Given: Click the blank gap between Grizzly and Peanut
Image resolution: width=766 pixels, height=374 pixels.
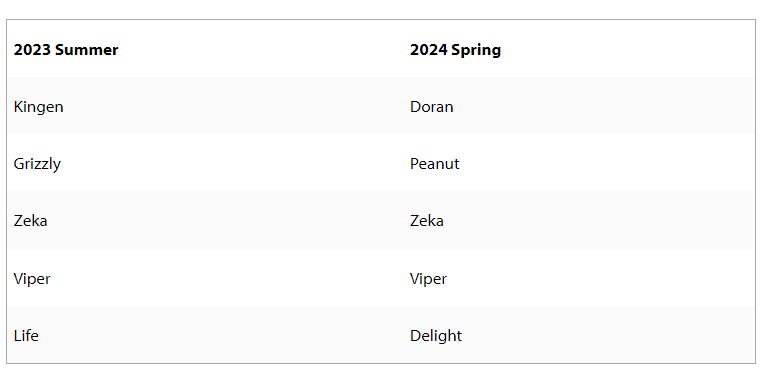Looking at the screenshot, I should (x=235, y=164).
